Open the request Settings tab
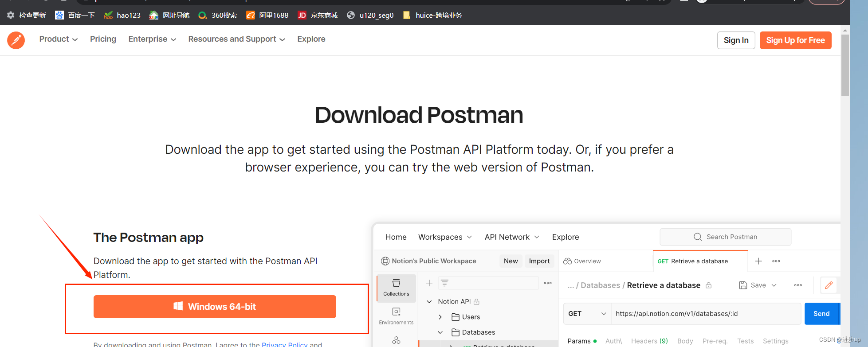This screenshot has width=868, height=347. (775, 341)
